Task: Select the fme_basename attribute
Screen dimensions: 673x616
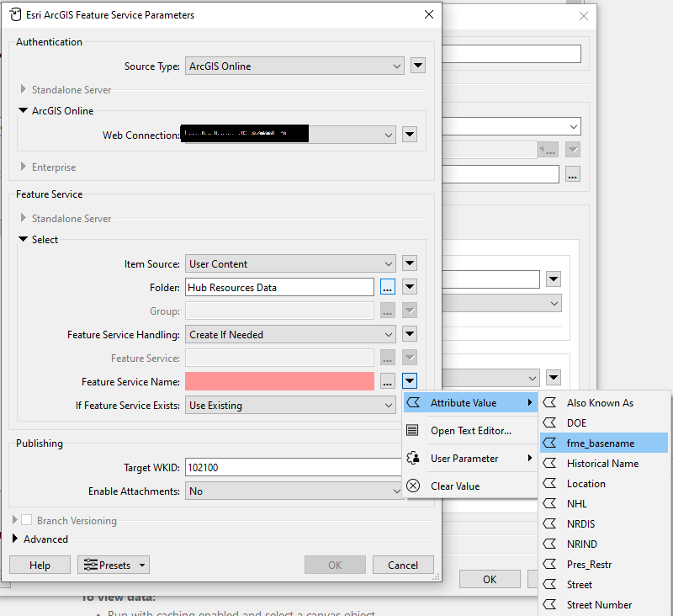Action: click(x=604, y=443)
